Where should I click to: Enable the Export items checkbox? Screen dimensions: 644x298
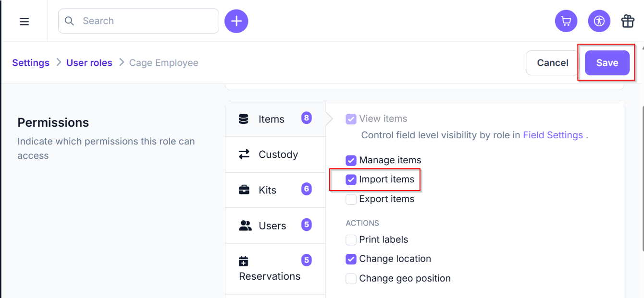[x=351, y=199]
